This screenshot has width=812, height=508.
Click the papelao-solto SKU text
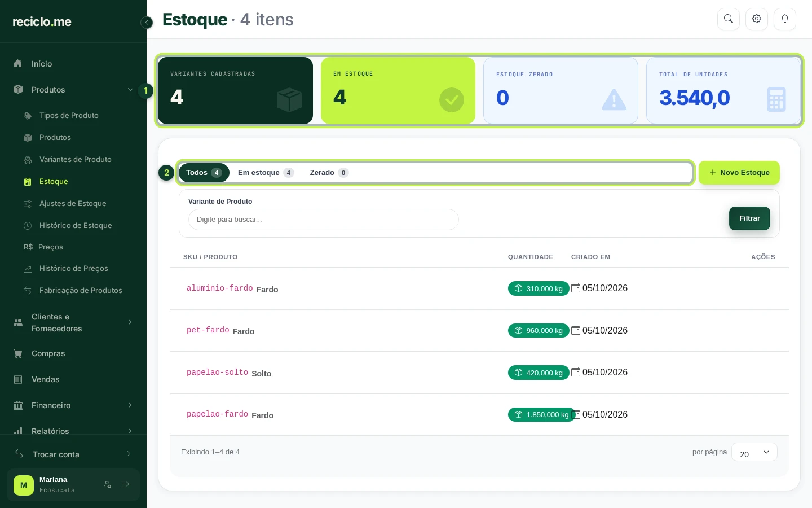pos(218,373)
